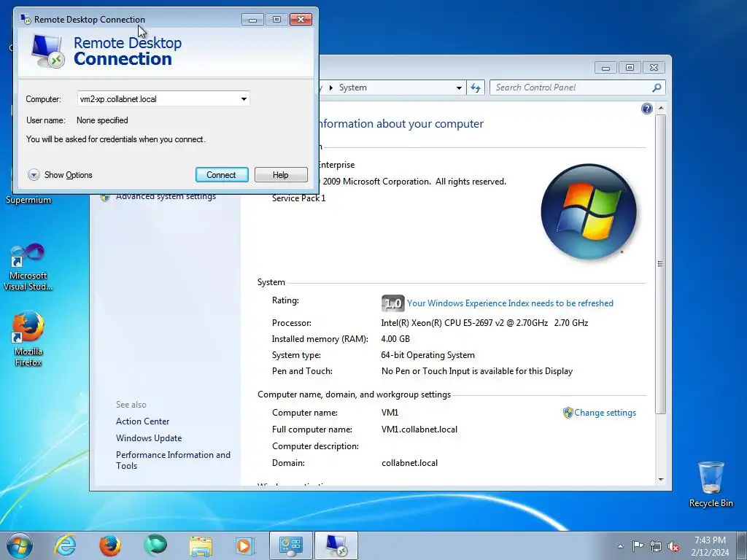Open the Computer name dropdown list
The height and width of the screenshot is (560, 747).
244,99
